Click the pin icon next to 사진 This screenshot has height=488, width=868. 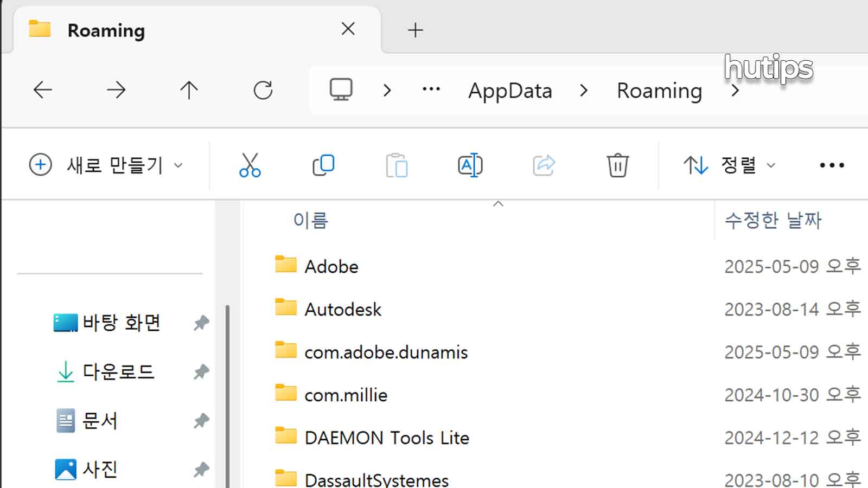(x=201, y=469)
